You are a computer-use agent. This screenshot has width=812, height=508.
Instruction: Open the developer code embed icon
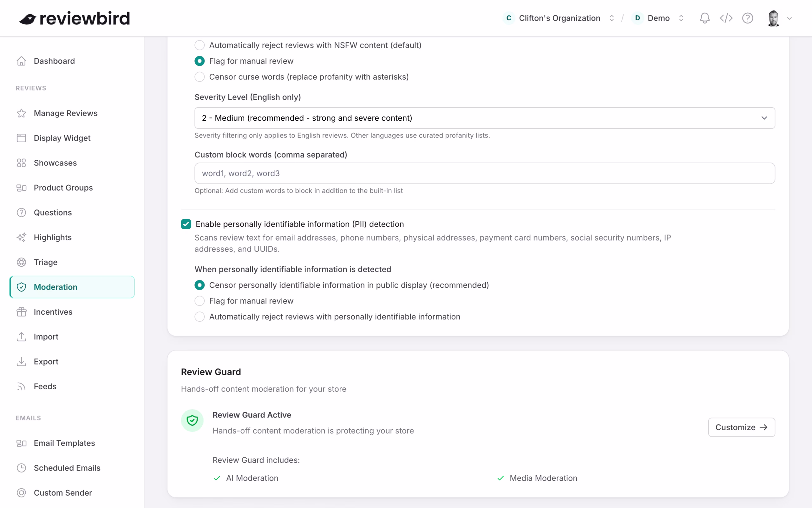pos(726,18)
